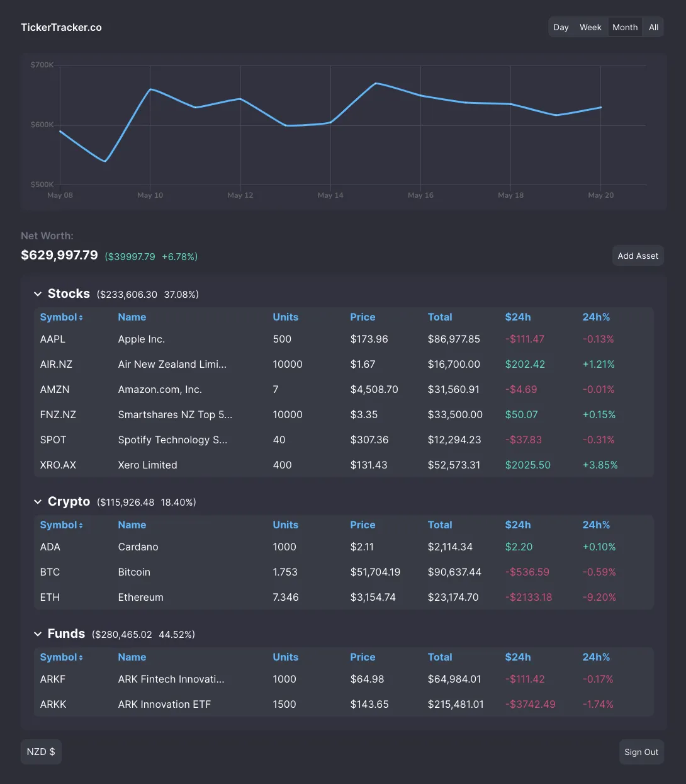Select the Month time range
The image size is (686, 784).
(625, 27)
